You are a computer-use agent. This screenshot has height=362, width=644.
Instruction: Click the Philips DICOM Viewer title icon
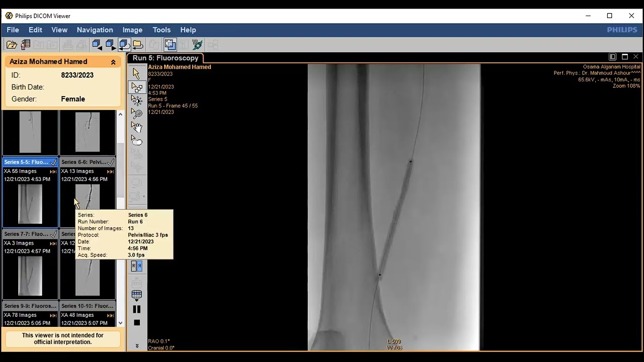[9, 16]
